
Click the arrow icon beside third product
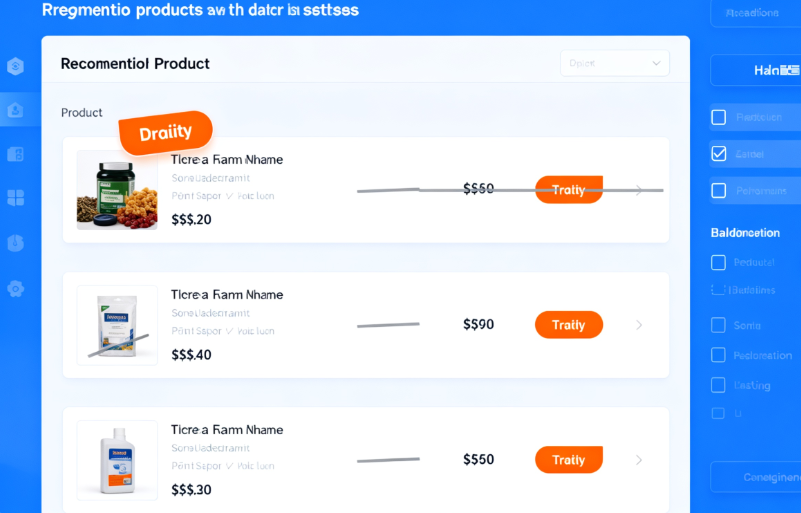[639, 460]
